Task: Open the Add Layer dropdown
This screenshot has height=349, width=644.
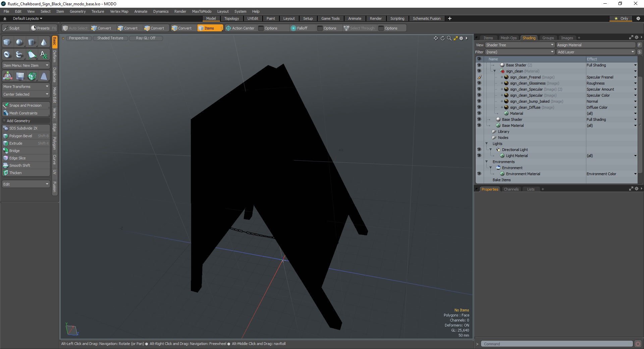Action: (x=596, y=52)
